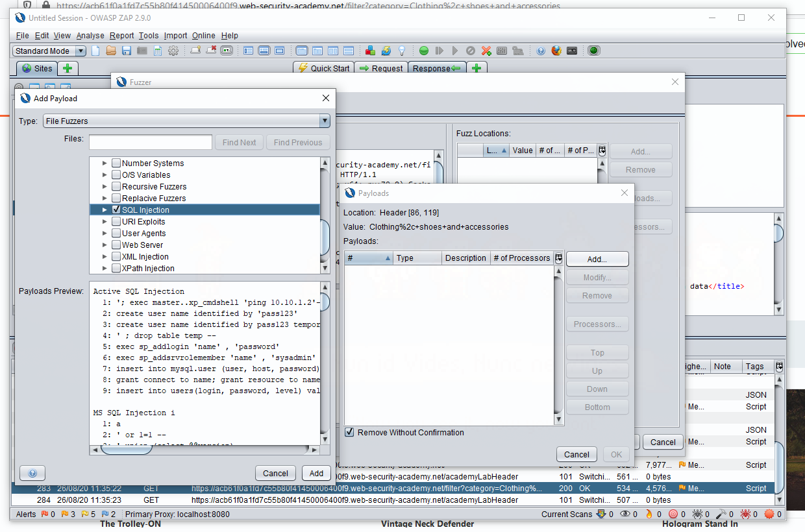Click the active scan flame icon in status bar
The image size is (805, 532).
click(x=649, y=514)
